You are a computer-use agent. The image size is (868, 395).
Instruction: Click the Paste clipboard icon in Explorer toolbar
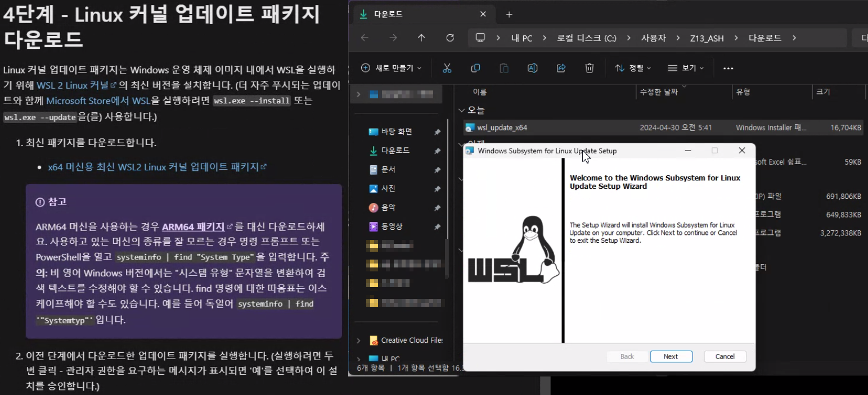pos(504,68)
